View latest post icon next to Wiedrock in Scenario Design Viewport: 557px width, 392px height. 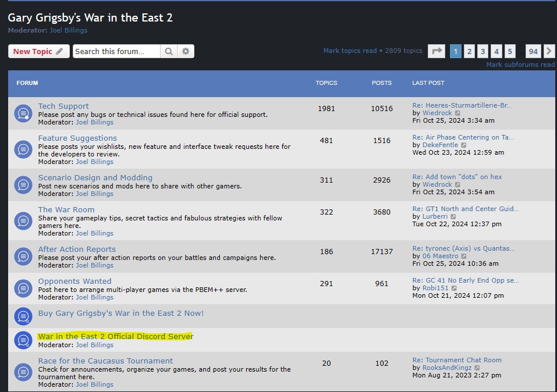click(457, 184)
